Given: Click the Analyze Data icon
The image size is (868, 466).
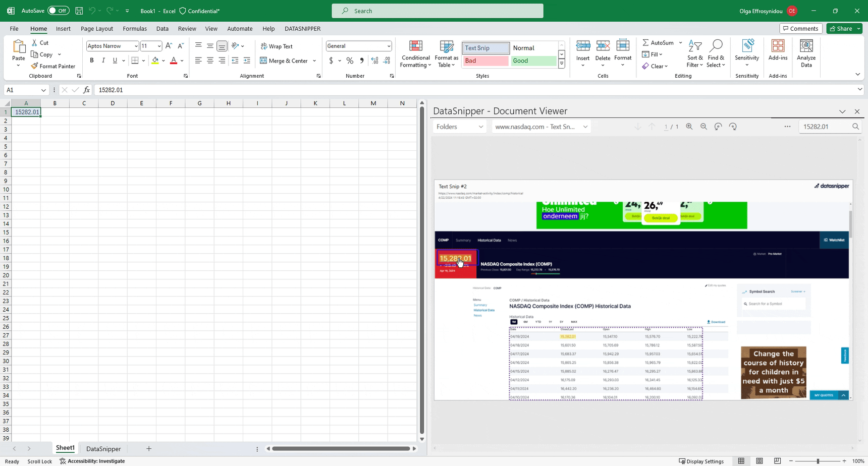Looking at the screenshot, I should (806, 54).
